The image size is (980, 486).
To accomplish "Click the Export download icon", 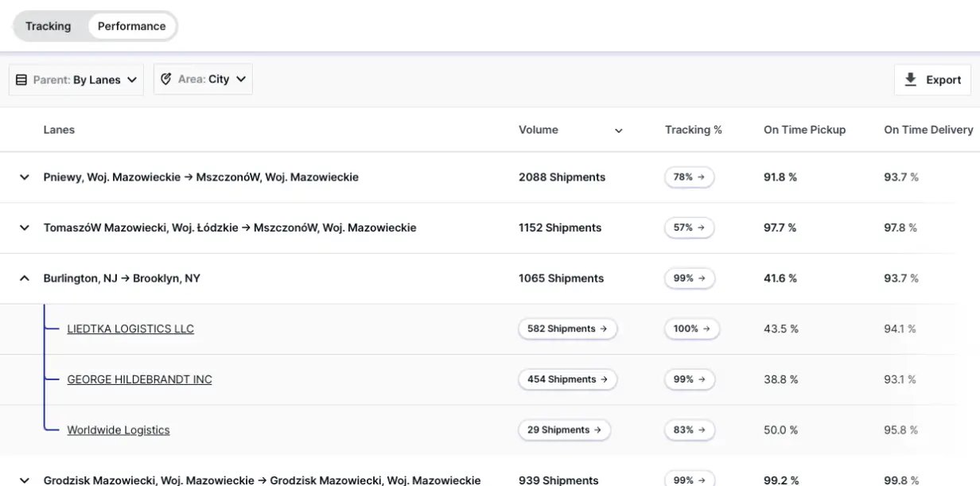I will coord(911,80).
